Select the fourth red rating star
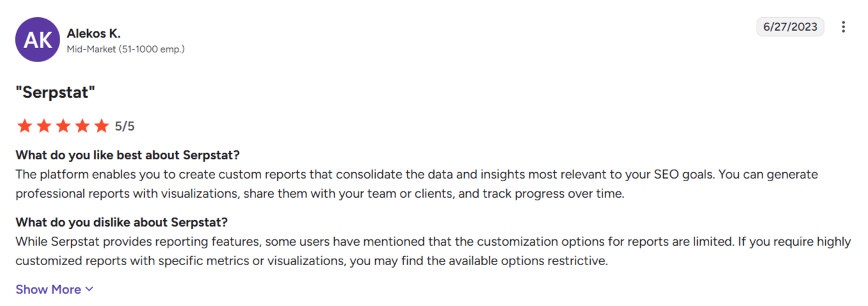Image resolution: width=868 pixels, height=306 pixels. [82, 125]
